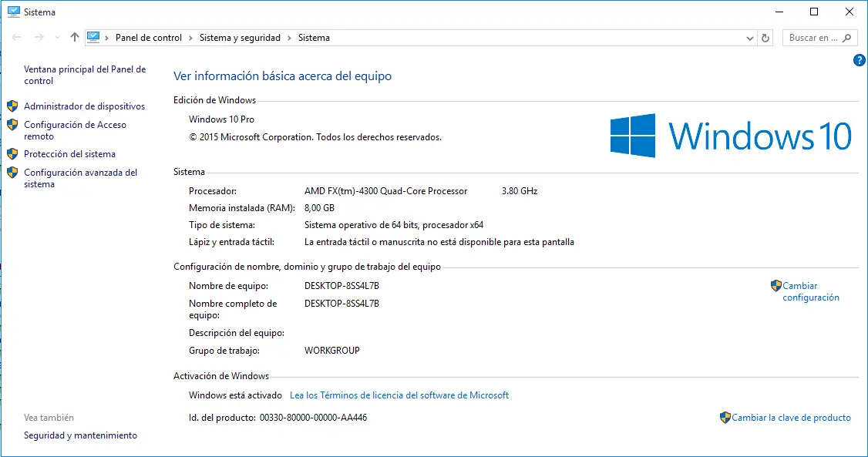The width and height of the screenshot is (868, 457).
Task: Select the WORKGROUP value
Action: (332, 350)
